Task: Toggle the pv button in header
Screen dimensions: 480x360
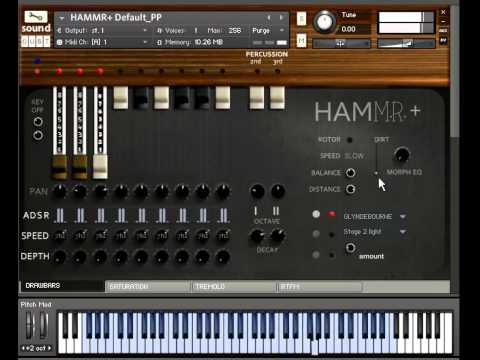Action: point(443,41)
